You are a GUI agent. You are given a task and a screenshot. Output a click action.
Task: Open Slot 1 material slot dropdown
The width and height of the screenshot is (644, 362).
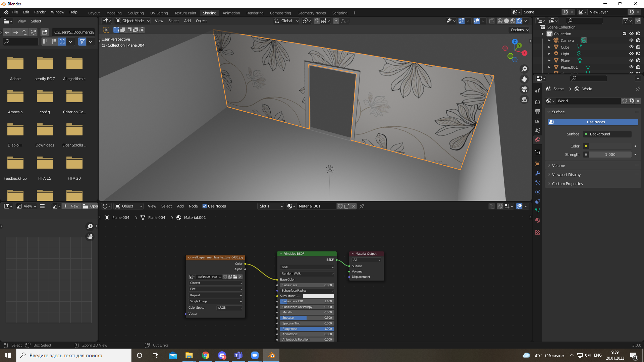click(271, 206)
